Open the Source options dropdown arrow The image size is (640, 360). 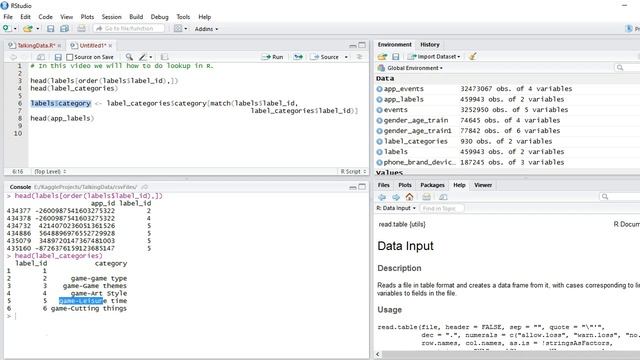coord(346,57)
